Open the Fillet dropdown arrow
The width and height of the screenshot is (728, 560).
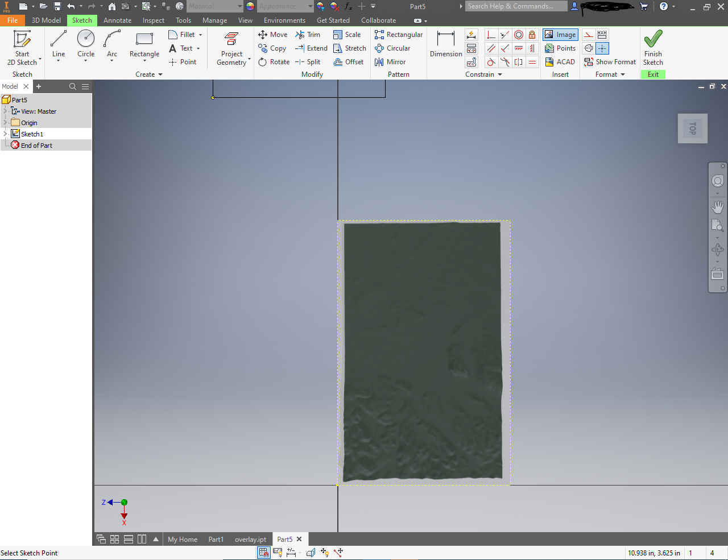200,35
